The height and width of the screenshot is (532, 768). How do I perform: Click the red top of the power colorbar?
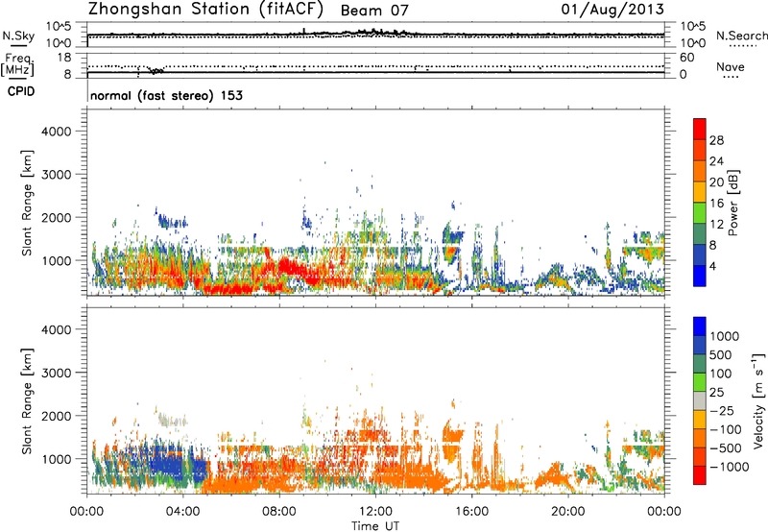pyautogui.click(x=700, y=130)
